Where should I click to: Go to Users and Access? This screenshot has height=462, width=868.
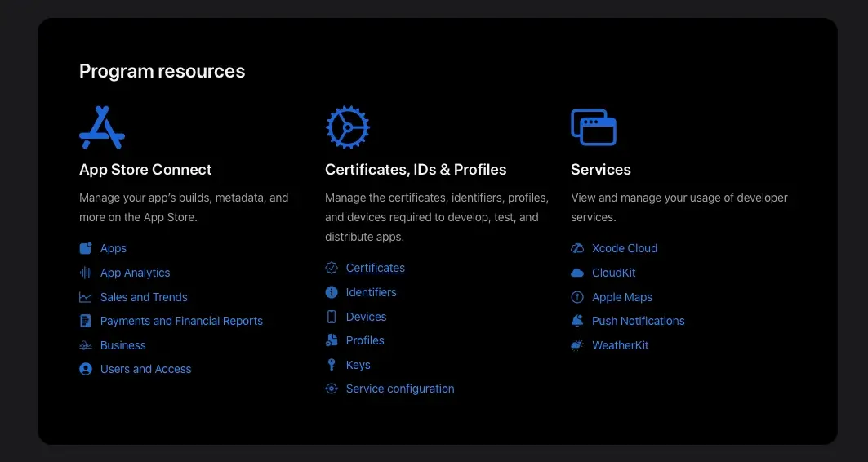(x=145, y=369)
